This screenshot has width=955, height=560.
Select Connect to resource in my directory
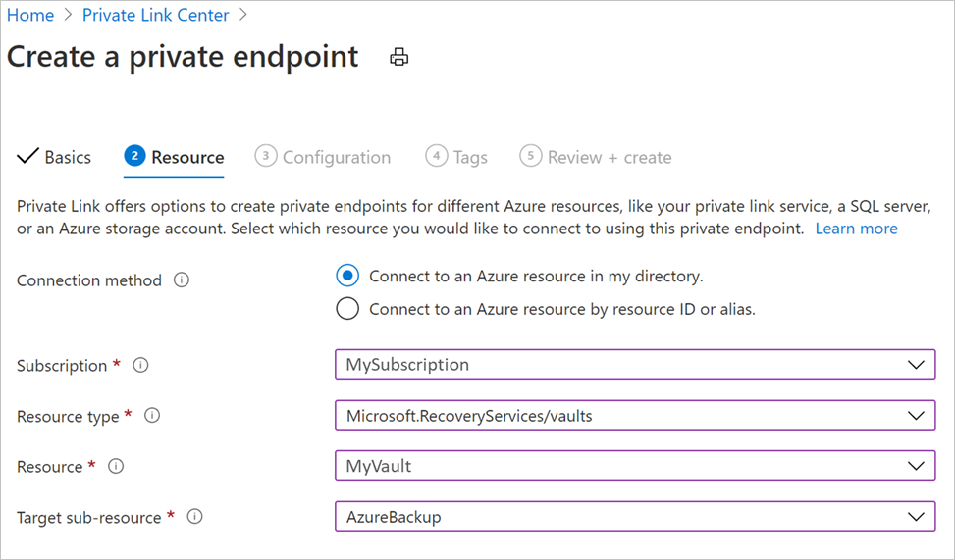tap(347, 276)
